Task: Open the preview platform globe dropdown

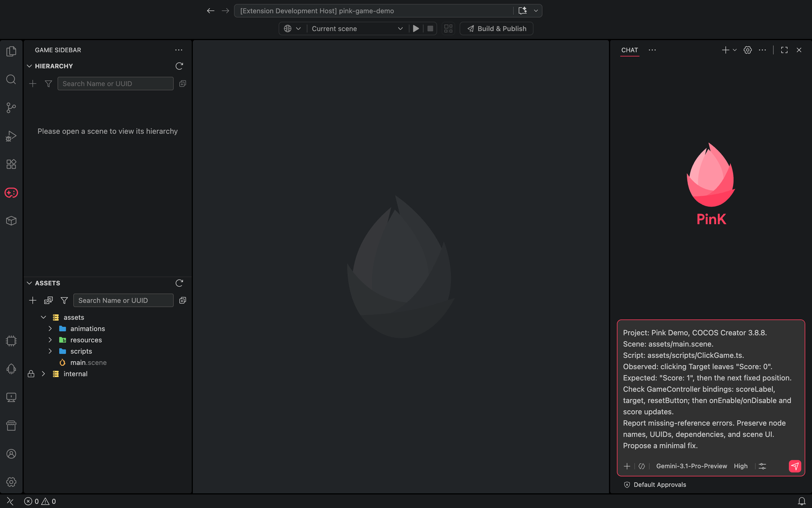Action: [292, 29]
